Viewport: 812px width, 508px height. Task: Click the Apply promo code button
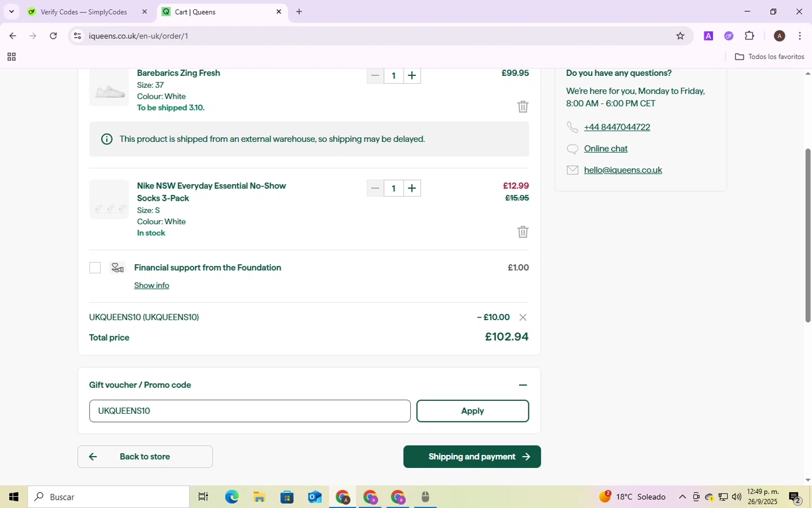pyautogui.click(x=473, y=411)
